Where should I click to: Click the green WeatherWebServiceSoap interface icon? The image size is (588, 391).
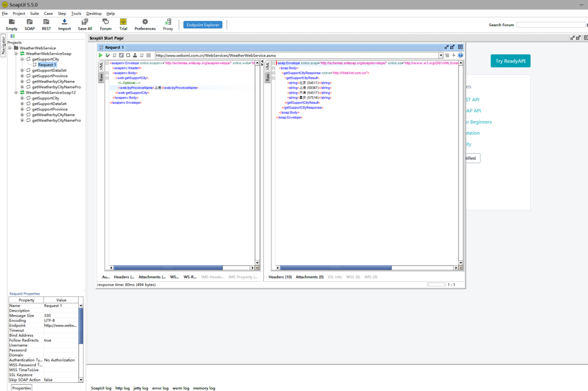coord(22,54)
